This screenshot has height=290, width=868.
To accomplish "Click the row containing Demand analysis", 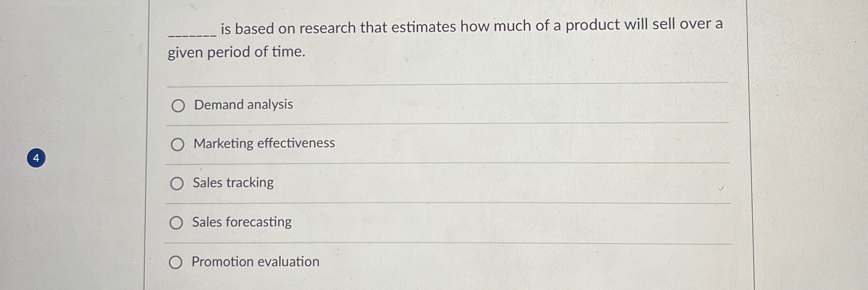I will 433,105.
